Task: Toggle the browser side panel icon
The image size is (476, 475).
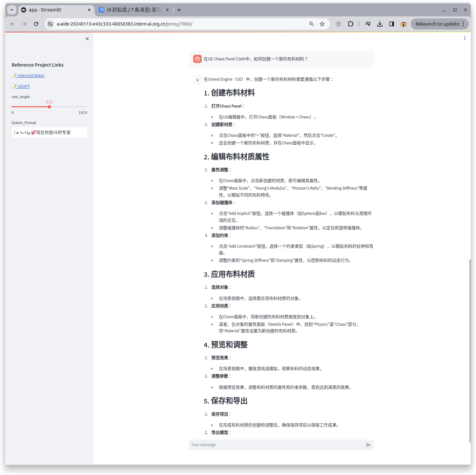Action: [392, 24]
